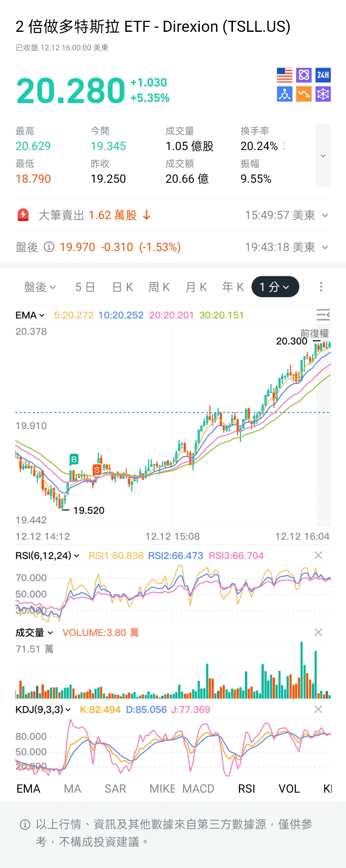This screenshot has height=868, width=346.
Task: Tap the 19.520 low price label
Action: (89, 510)
